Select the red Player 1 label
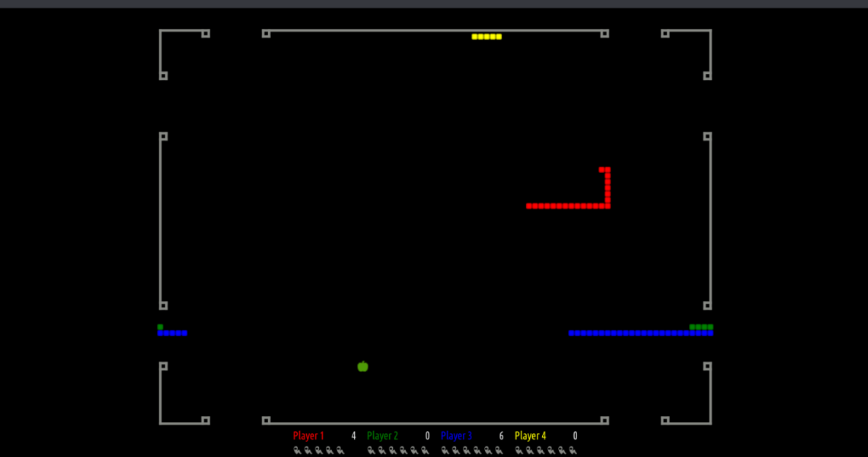This screenshot has height=457, width=868. click(308, 436)
